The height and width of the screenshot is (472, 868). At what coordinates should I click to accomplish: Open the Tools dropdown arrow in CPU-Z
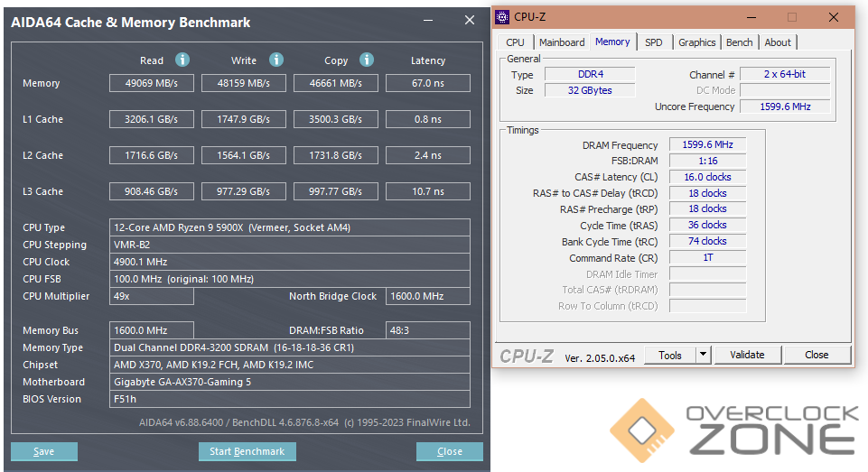[x=703, y=355]
